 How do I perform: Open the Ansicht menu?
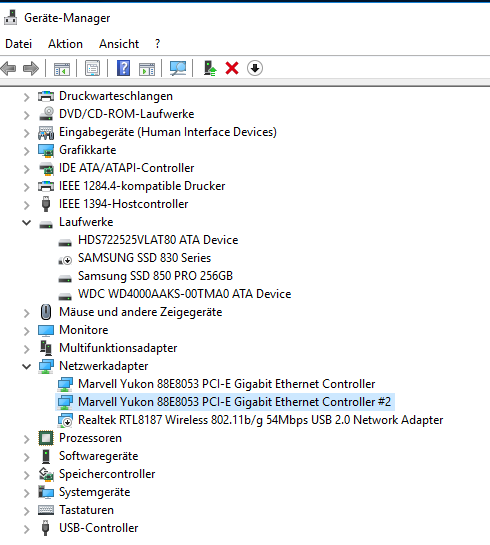click(119, 44)
